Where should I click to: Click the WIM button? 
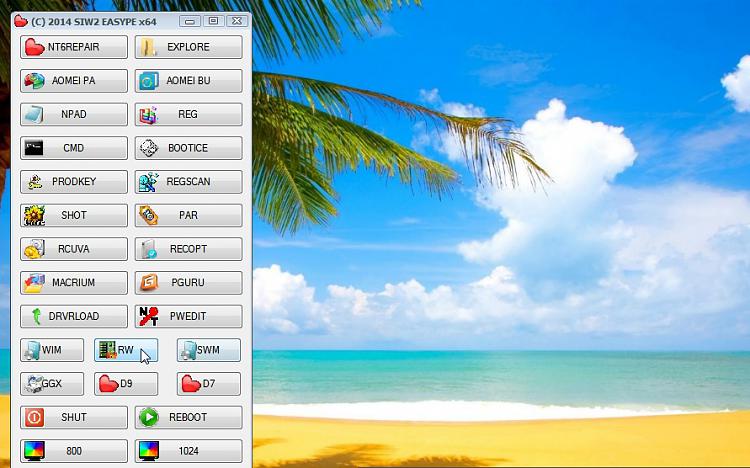[52, 350]
